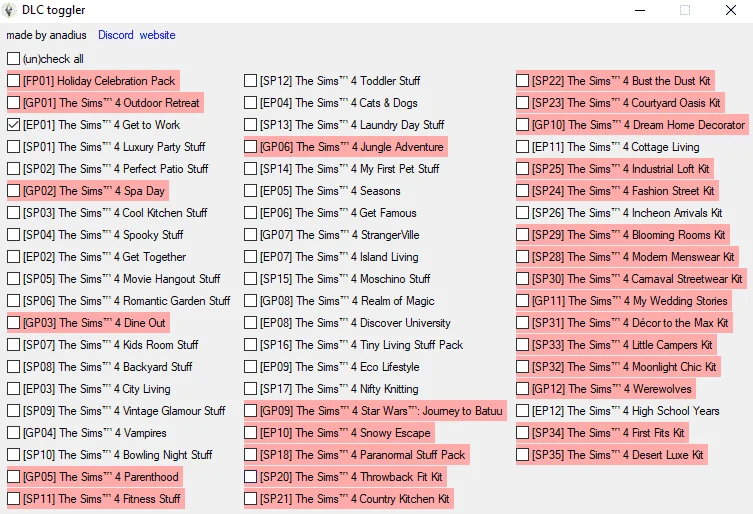
Task: Enable GP12 Werewolves checkbox
Action: (522, 389)
